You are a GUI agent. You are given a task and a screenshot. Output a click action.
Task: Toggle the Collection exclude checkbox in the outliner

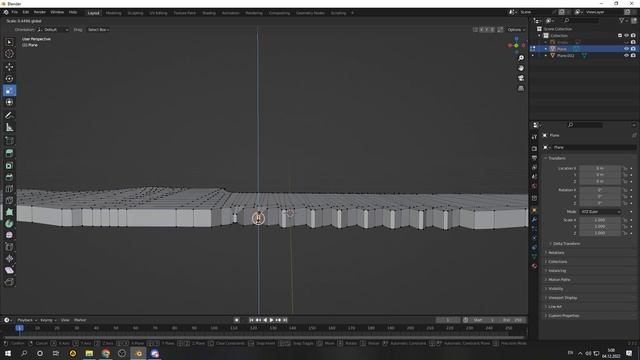pyautogui.click(x=620, y=36)
